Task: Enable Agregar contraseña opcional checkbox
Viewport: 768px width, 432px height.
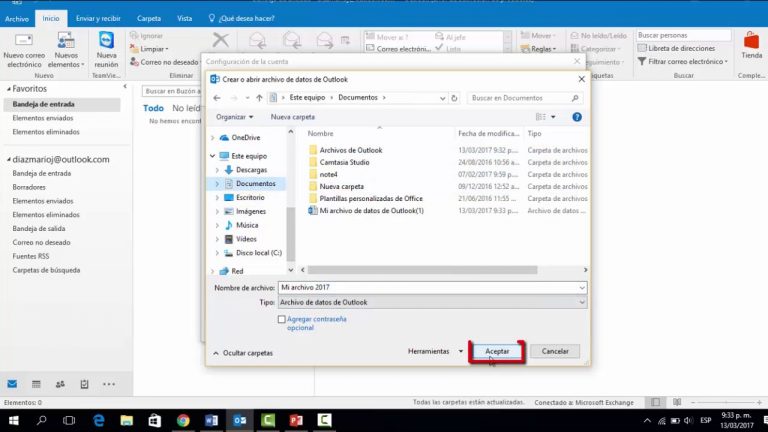Action: tap(282, 319)
